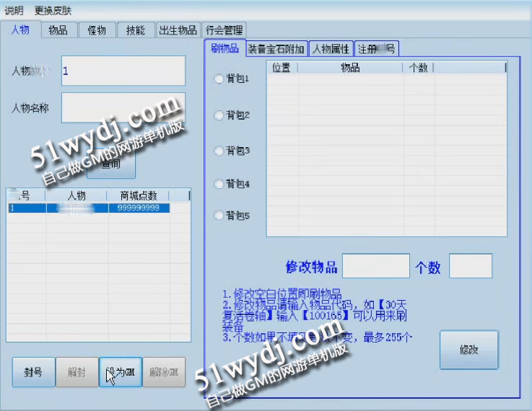532x411 pixels.
Task: Click the 人物名称 text field
Action: point(123,107)
